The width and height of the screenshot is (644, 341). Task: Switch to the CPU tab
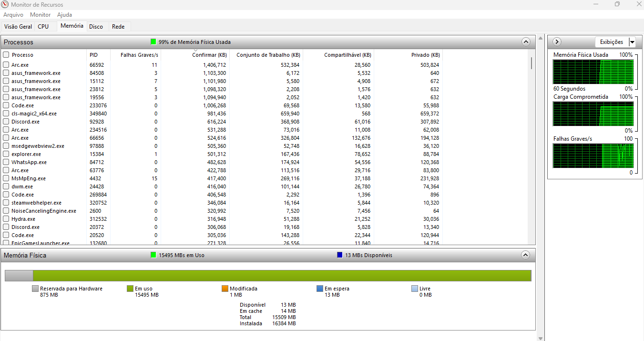[43, 27]
